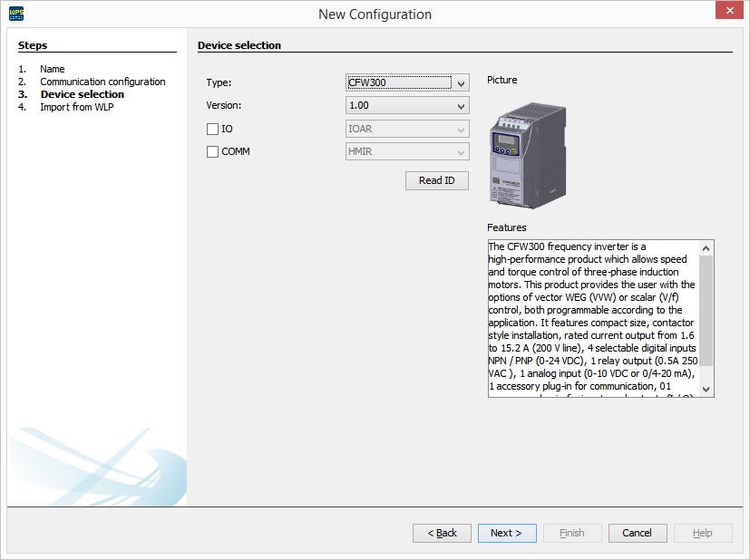
Task: Open the HMIR accessory dropdown
Action: click(x=460, y=151)
